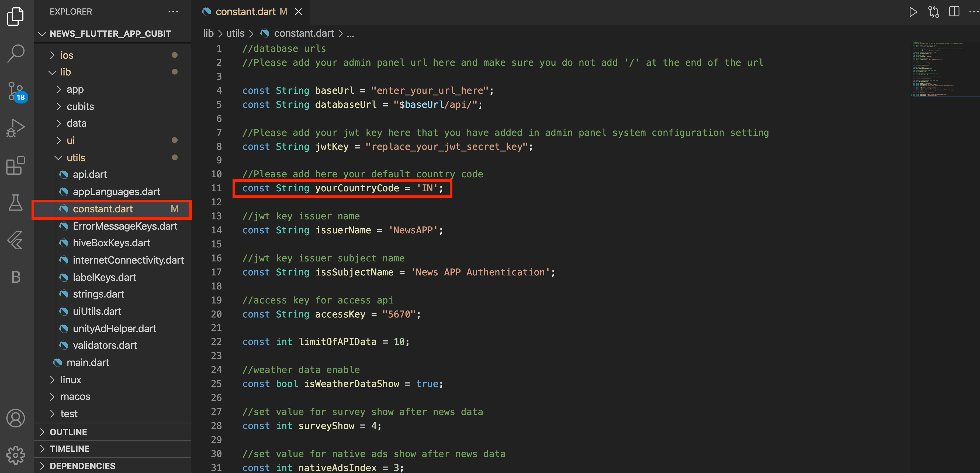Click utils in the breadcrumb path

click(x=235, y=33)
